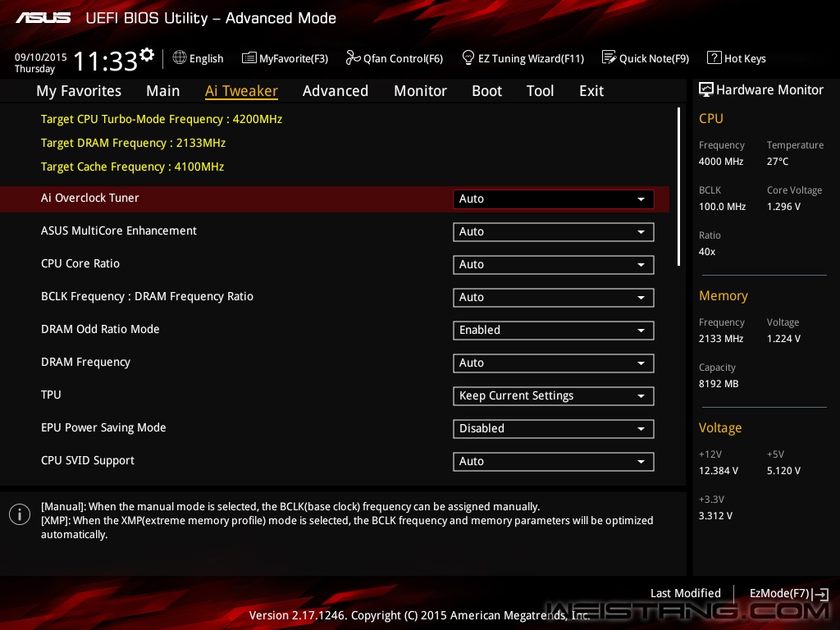840x630 pixels.
Task: Click the BCLK 100.0 MHz value
Action: tap(722, 206)
